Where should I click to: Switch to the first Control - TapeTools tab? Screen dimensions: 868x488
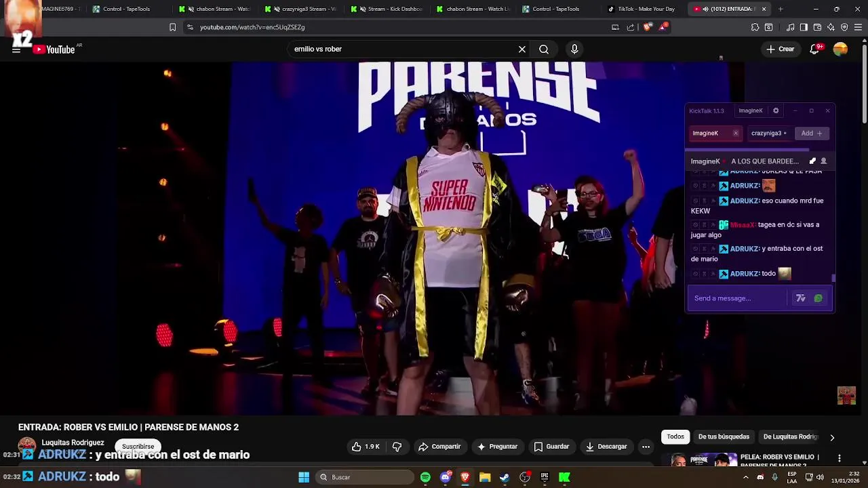127,9
